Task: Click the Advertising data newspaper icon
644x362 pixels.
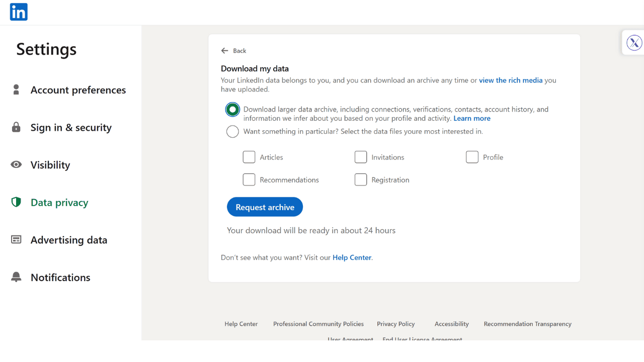Action: 16,240
